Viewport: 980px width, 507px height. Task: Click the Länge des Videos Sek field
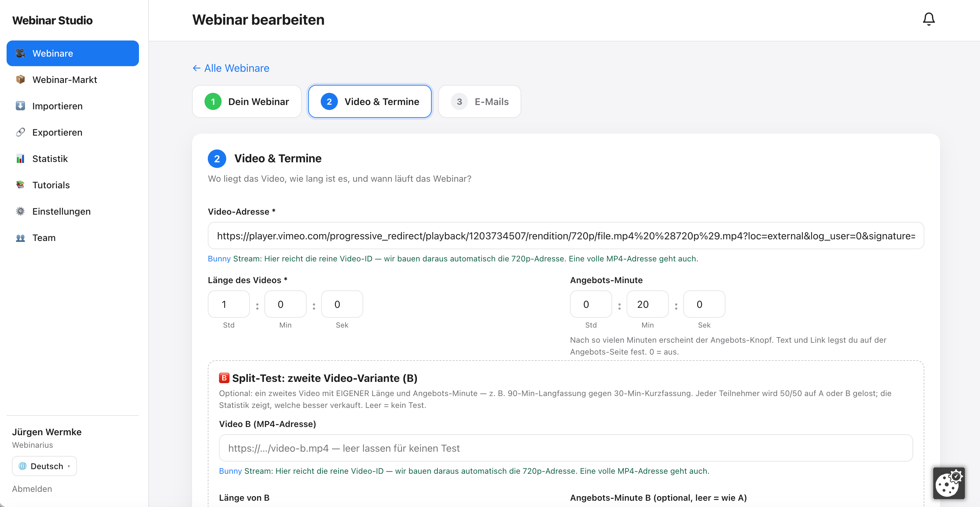pos(342,304)
